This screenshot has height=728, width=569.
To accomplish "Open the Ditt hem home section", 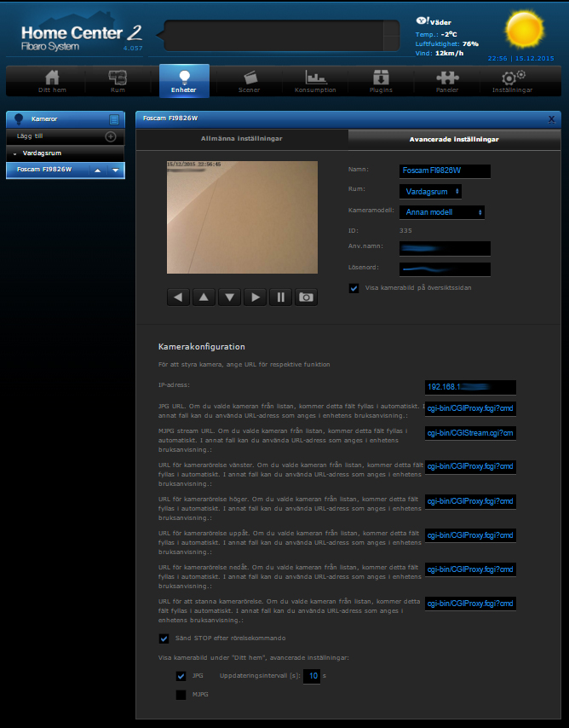I will 52,81.
